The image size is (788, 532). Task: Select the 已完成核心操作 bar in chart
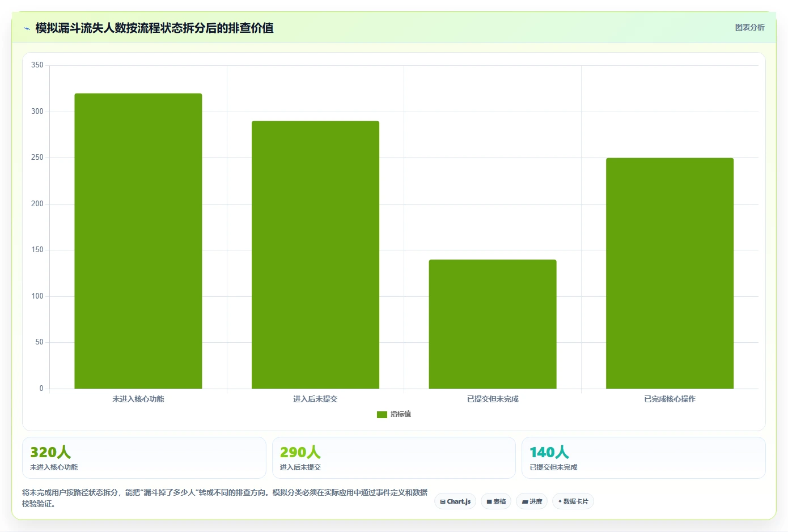click(670, 273)
